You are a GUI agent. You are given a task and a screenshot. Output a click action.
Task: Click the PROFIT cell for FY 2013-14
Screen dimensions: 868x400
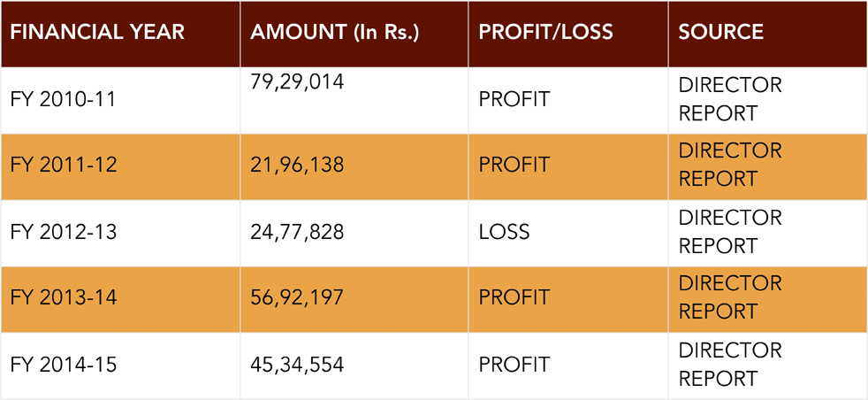coord(514,297)
